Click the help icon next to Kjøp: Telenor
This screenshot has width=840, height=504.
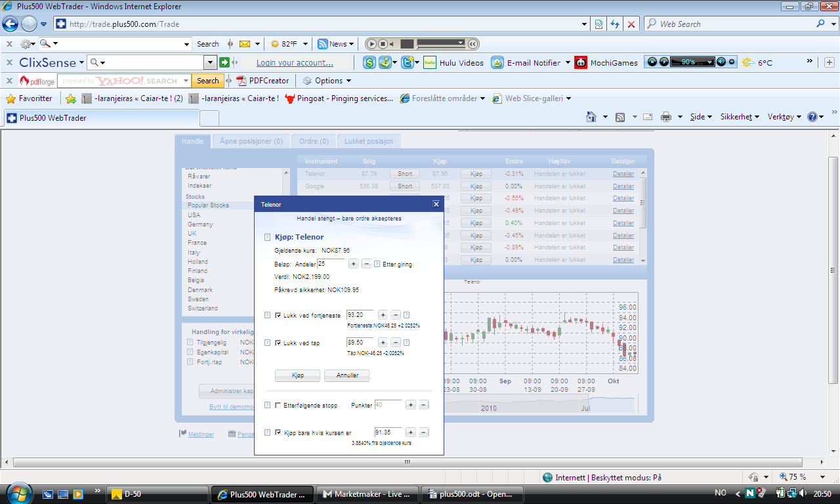267,237
